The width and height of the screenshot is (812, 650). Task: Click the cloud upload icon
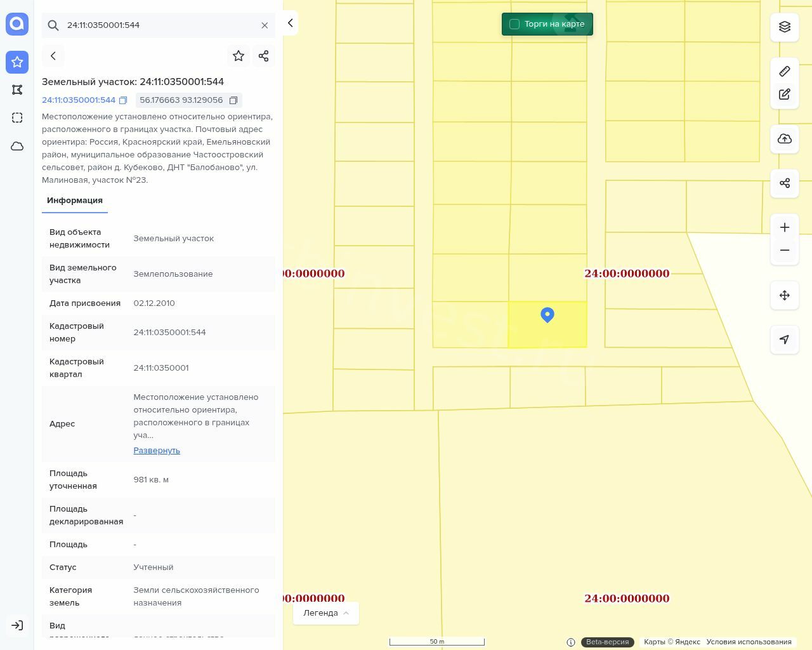click(x=785, y=139)
